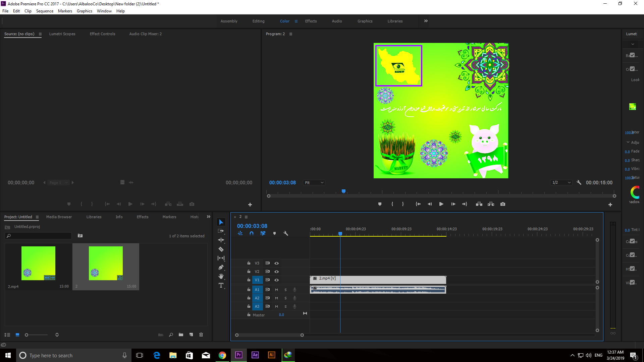This screenshot has width=644, height=362.
Task: Click the Wrench settings icon in timeline
Action: 285,233
